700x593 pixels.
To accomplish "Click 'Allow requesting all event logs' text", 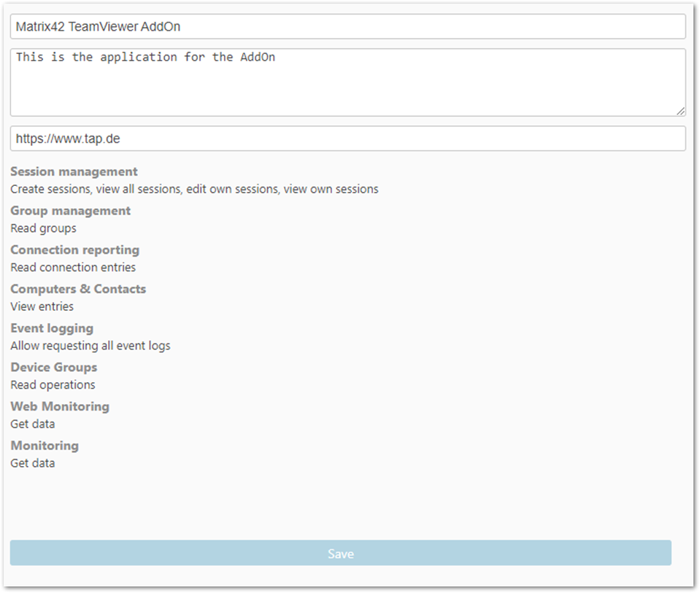I will click(91, 346).
